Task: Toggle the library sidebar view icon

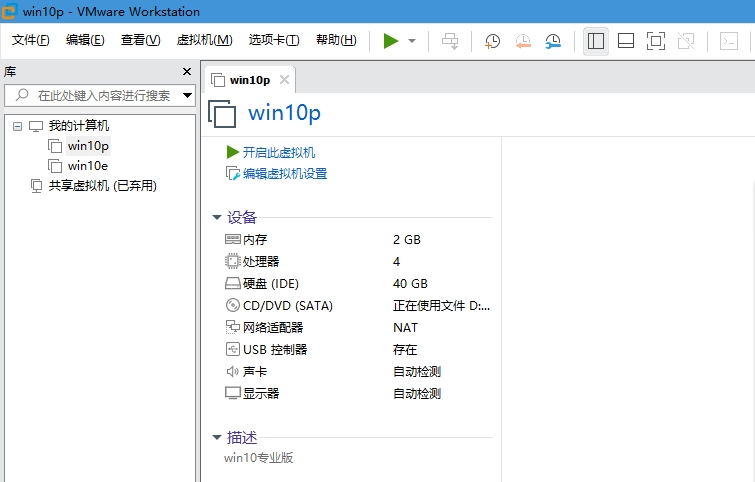Action: click(x=596, y=41)
